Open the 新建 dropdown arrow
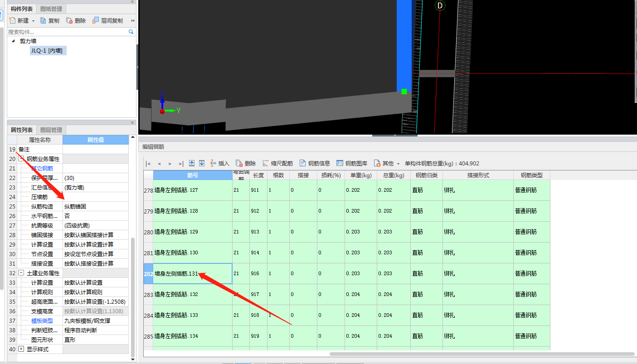Viewport: 637px width, 364px height. click(33, 21)
